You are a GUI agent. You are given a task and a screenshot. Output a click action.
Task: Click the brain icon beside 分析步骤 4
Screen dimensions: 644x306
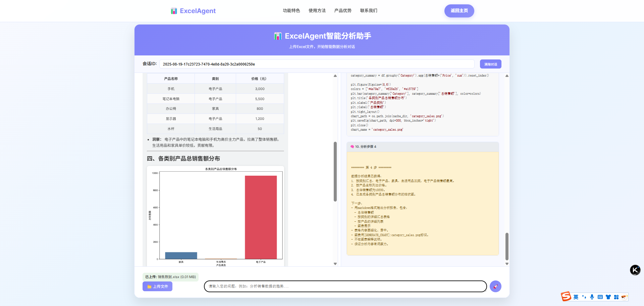pyautogui.click(x=352, y=147)
